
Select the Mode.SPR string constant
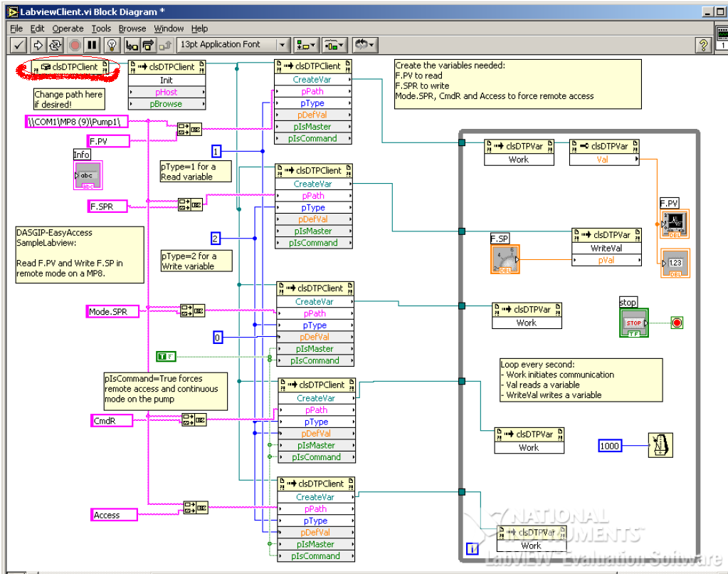(x=112, y=311)
